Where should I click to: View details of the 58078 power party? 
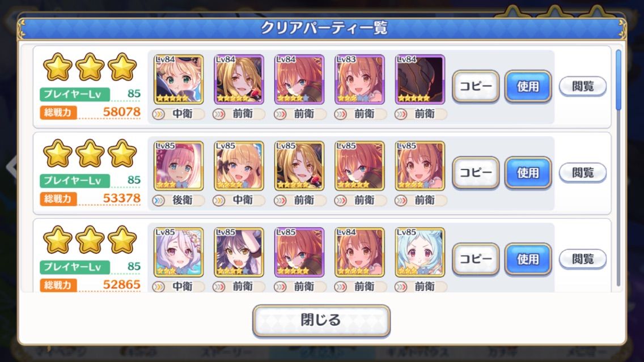coord(582,86)
